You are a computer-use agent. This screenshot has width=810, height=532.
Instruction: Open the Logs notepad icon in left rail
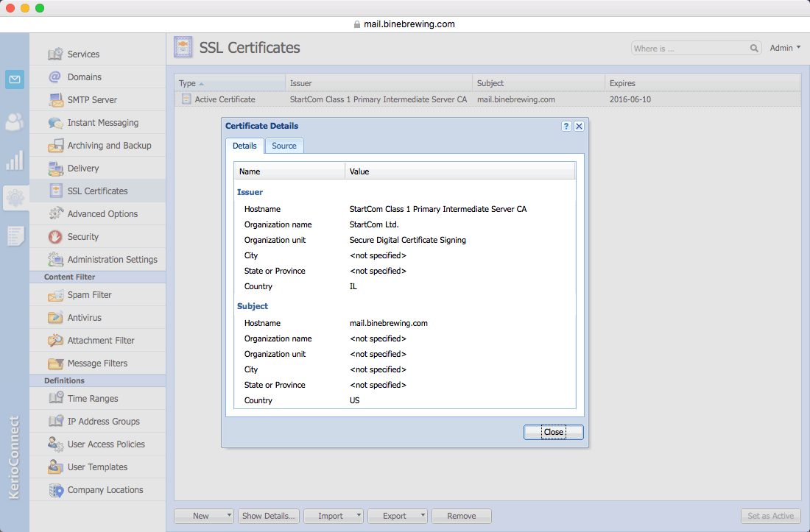click(15, 236)
